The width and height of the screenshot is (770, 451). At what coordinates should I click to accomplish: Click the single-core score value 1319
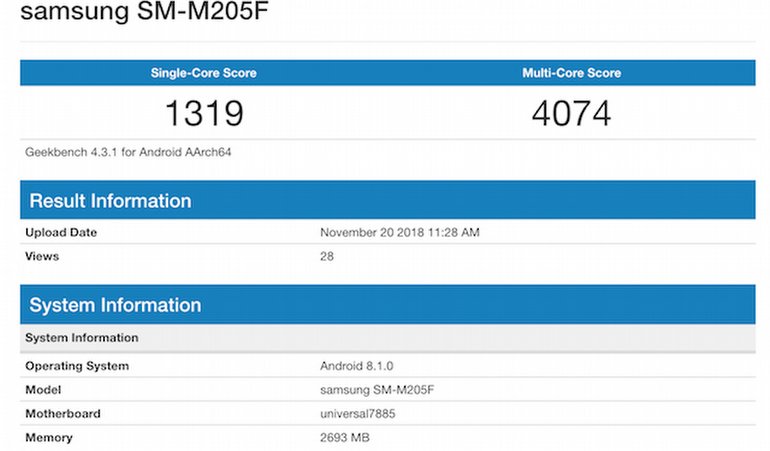[x=203, y=114]
